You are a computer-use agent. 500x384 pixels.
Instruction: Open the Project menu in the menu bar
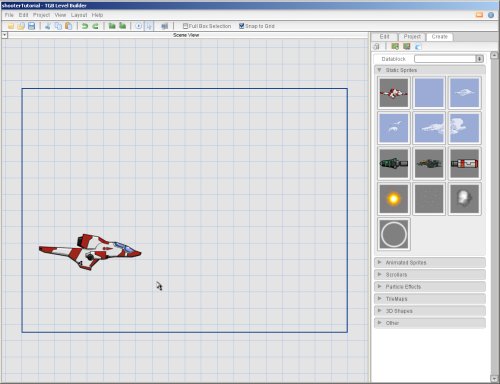[41, 15]
